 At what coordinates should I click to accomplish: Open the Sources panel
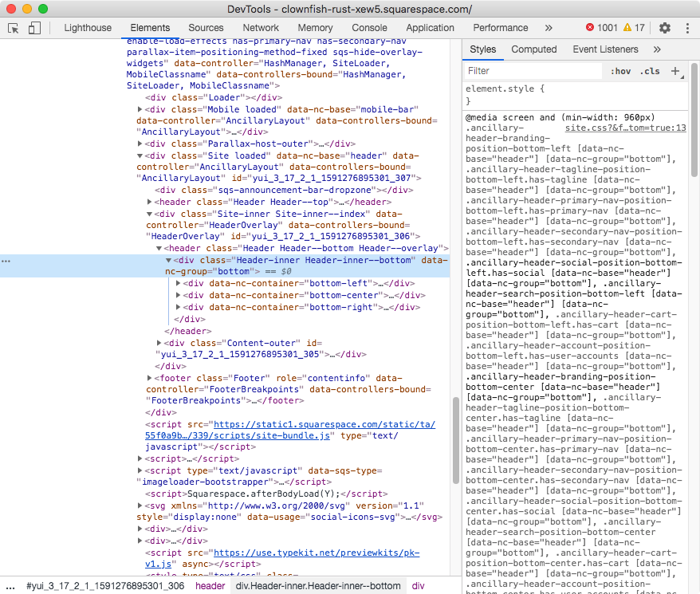point(206,28)
